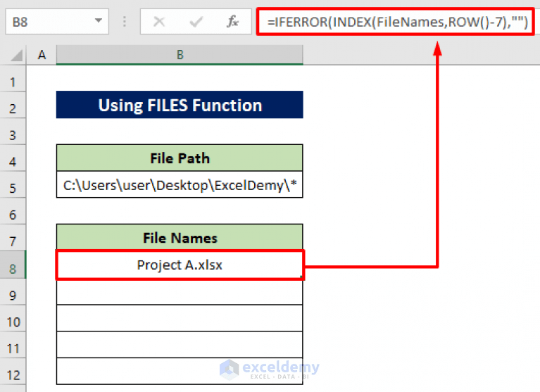Click the formula bar with the IFERROR formula

click(x=396, y=22)
